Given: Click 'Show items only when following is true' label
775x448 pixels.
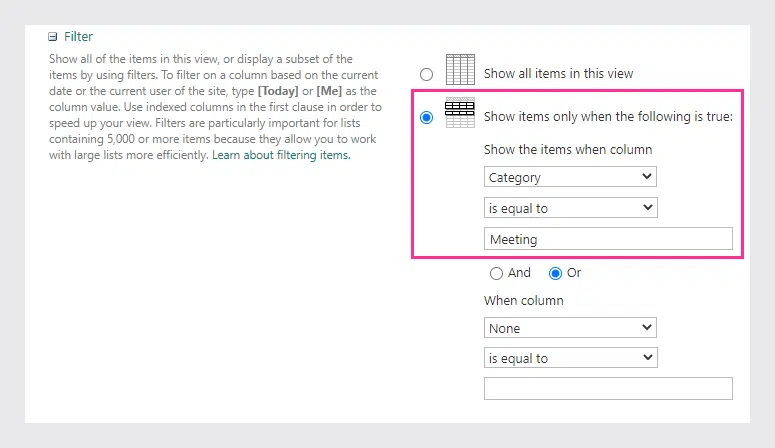Looking at the screenshot, I should [x=608, y=117].
